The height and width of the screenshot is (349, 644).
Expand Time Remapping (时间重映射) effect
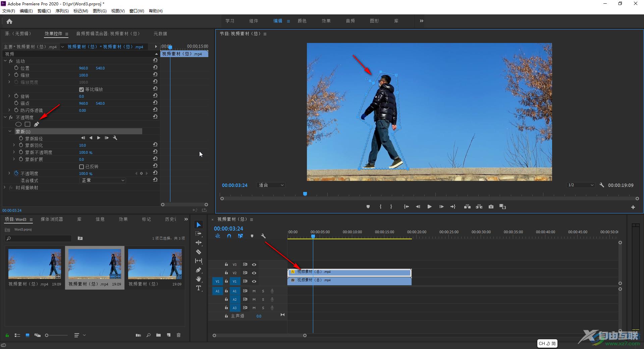pos(5,187)
